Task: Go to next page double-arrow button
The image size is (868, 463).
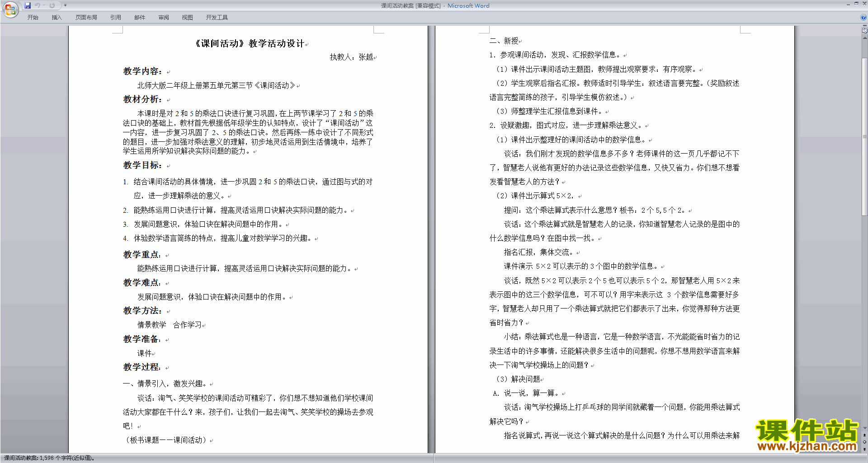Action: point(864,449)
